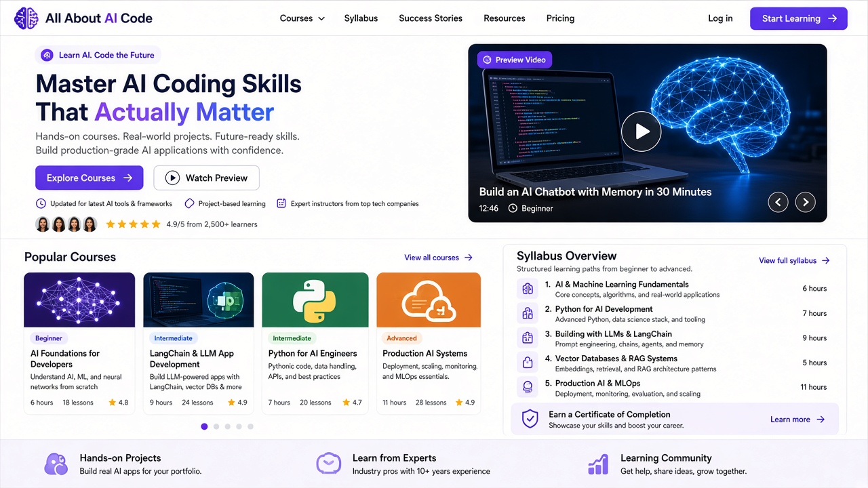Play the preview video with center play button
This screenshot has width=868, height=488.
click(641, 131)
